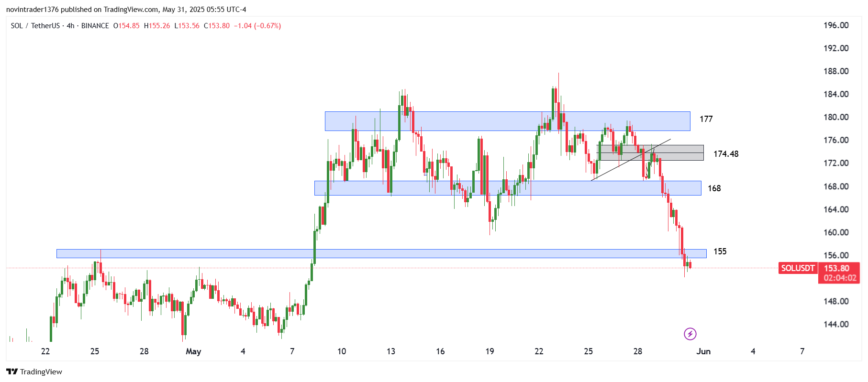The height and width of the screenshot is (382, 868).
Task: Click the 13 date label on time axis
Action: coord(391,351)
